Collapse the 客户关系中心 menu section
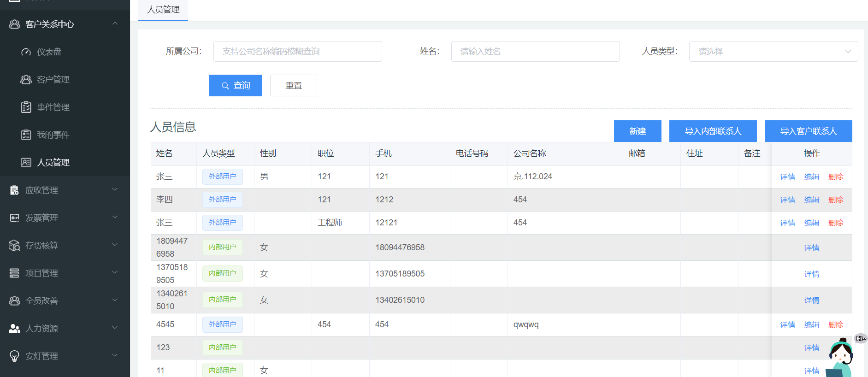This screenshot has width=868, height=377. coord(115,24)
